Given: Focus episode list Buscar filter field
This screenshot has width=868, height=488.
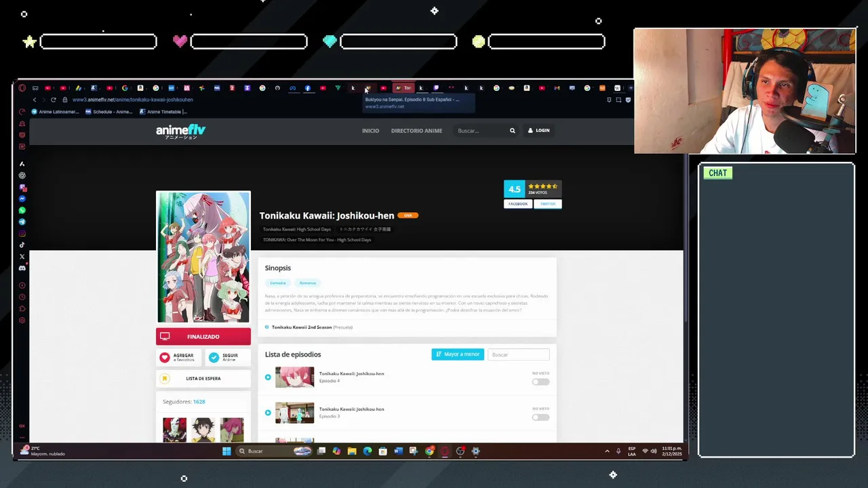Looking at the screenshot, I should click(519, 354).
